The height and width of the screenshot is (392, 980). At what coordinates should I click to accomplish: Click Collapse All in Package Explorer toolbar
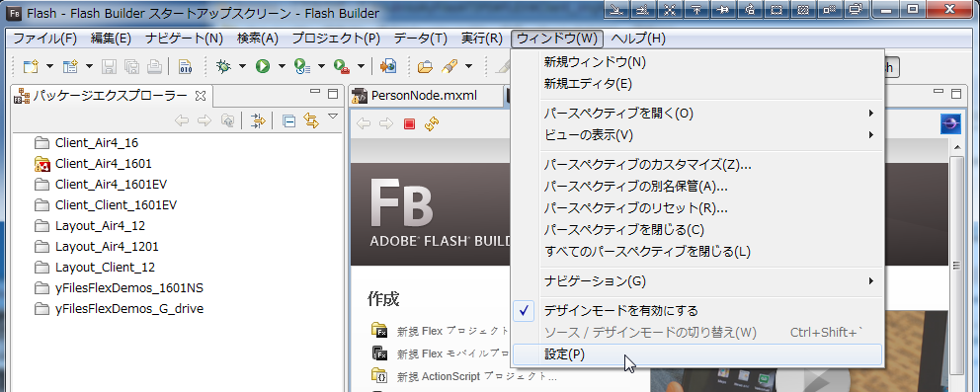click(288, 120)
